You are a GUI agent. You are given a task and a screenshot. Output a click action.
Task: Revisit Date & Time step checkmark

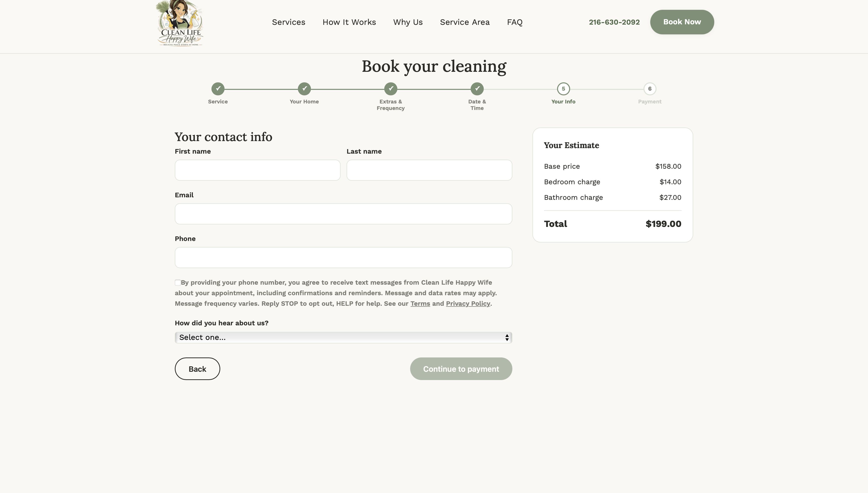point(477,89)
